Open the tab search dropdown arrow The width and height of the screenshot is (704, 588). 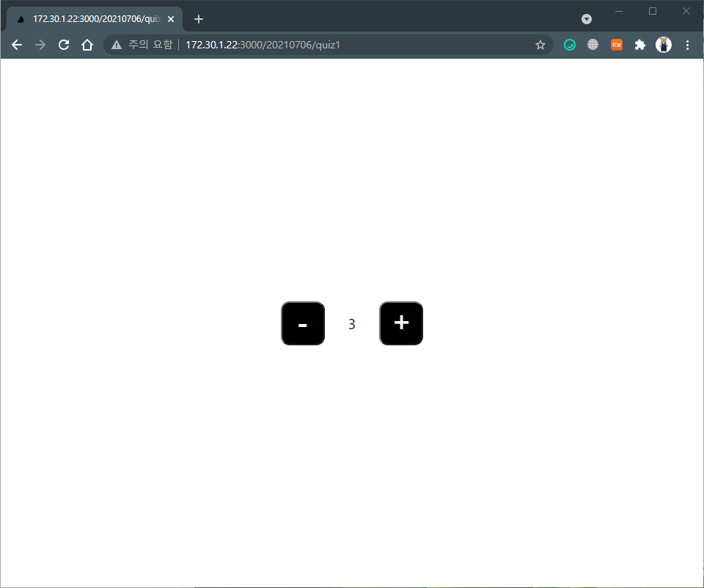coord(587,19)
